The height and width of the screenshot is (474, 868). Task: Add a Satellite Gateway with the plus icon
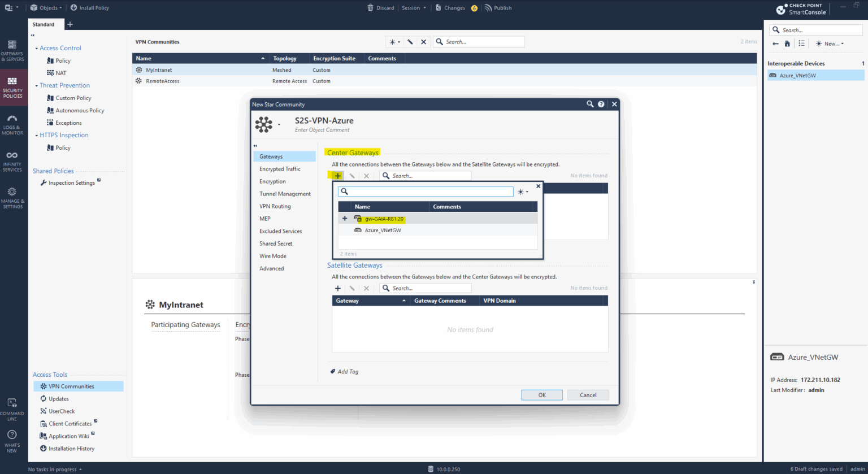pyautogui.click(x=337, y=288)
